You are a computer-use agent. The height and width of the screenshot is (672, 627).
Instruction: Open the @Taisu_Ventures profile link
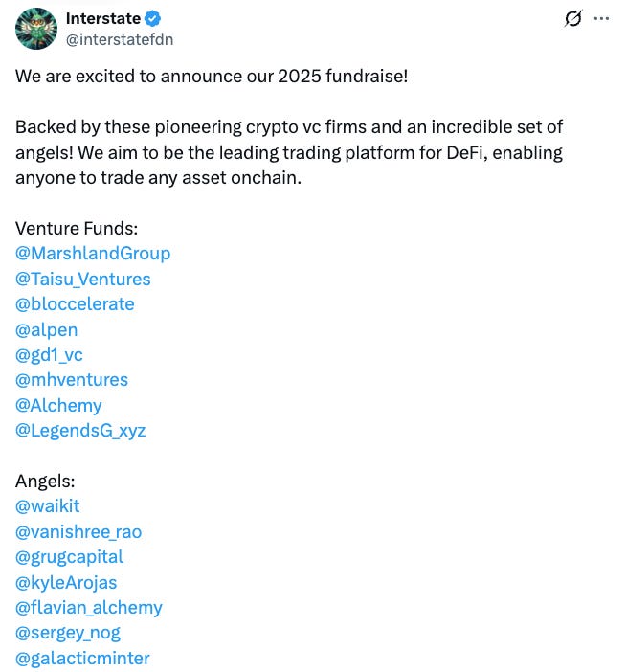[83, 279]
